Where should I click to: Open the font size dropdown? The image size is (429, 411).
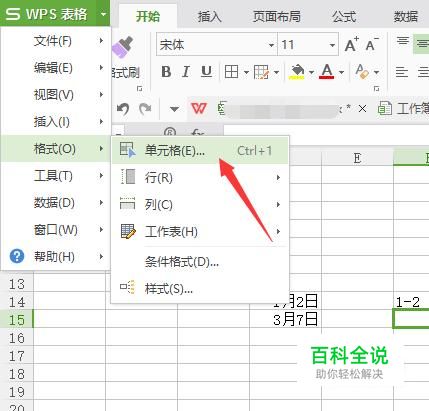pos(332,45)
